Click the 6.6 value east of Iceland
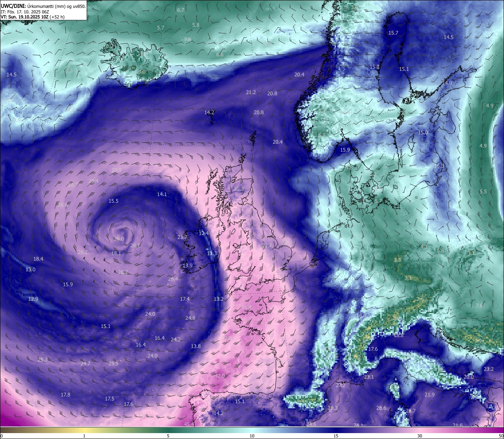The height and width of the screenshot is (439, 504). click(220, 55)
